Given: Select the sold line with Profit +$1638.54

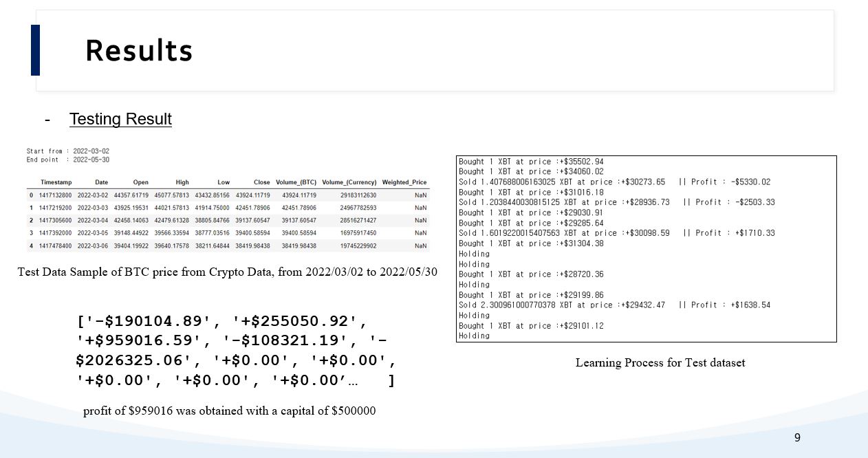Looking at the screenshot, I should click(615, 305).
